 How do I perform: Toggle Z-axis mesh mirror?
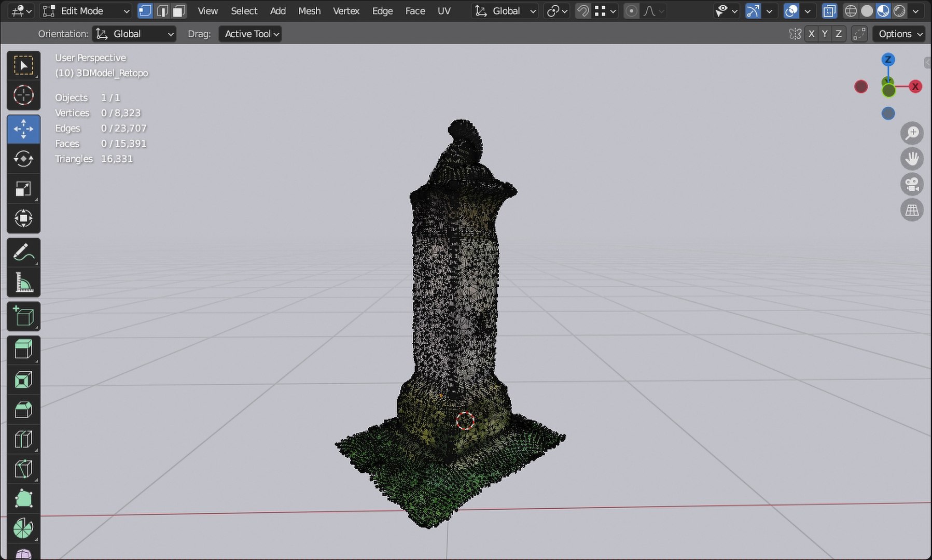839,34
